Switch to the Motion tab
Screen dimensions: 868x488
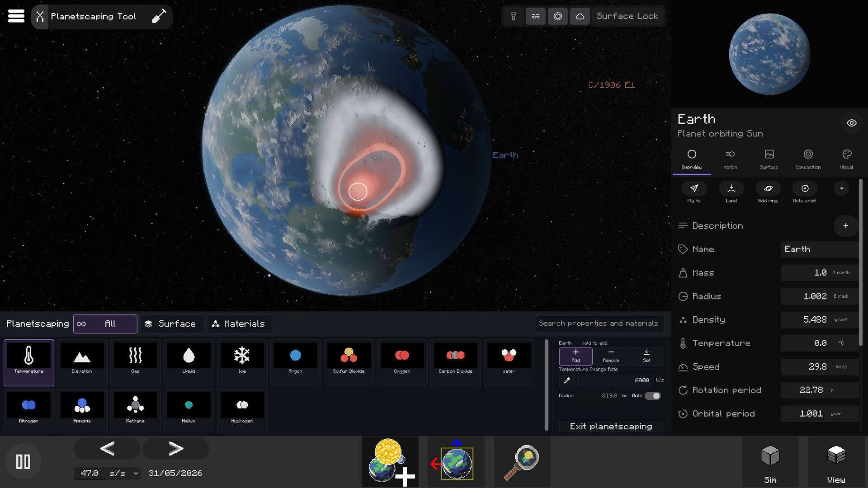(x=730, y=160)
